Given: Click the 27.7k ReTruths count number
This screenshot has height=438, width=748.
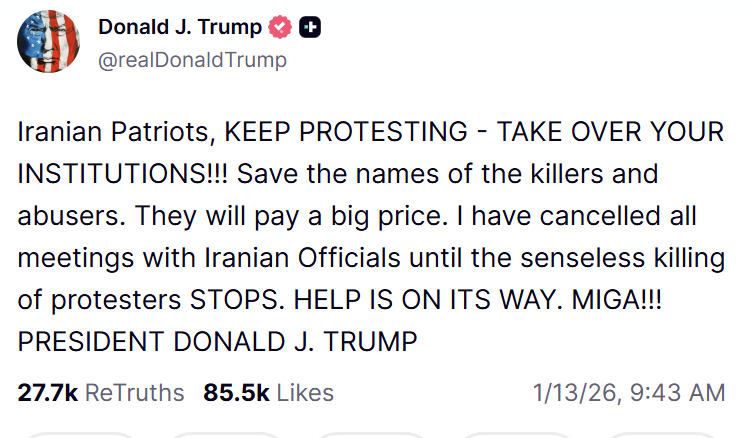Looking at the screenshot, I should click(x=47, y=393).
